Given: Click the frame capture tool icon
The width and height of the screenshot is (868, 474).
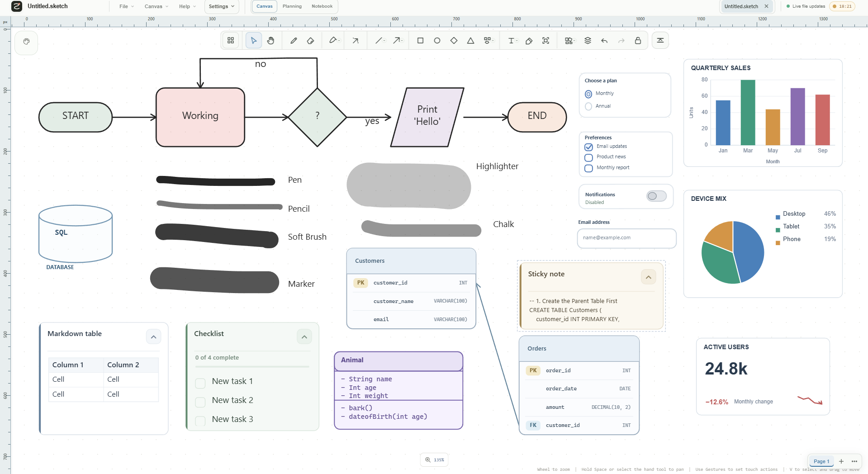Looking at the screenshot, I should pyautogui.click(x=546, y=41).
